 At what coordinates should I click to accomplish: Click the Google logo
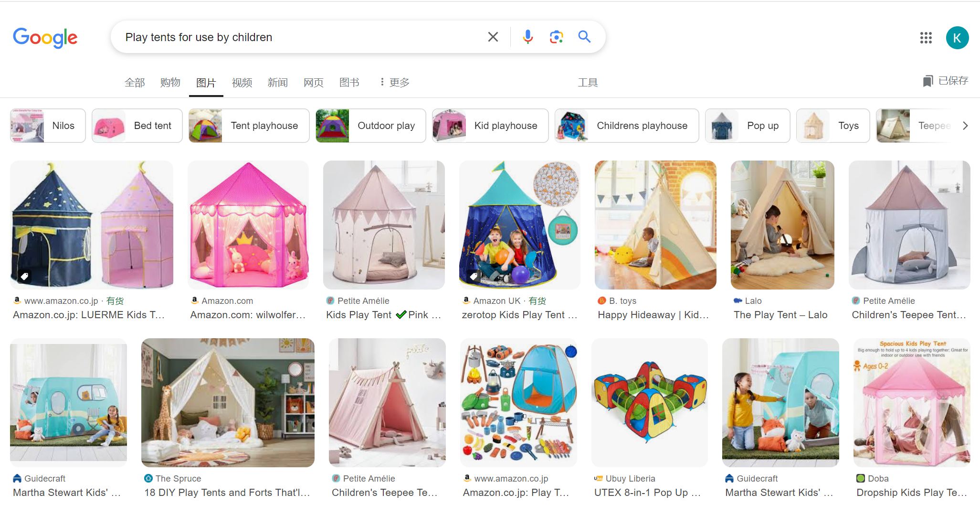coord(45,38)
